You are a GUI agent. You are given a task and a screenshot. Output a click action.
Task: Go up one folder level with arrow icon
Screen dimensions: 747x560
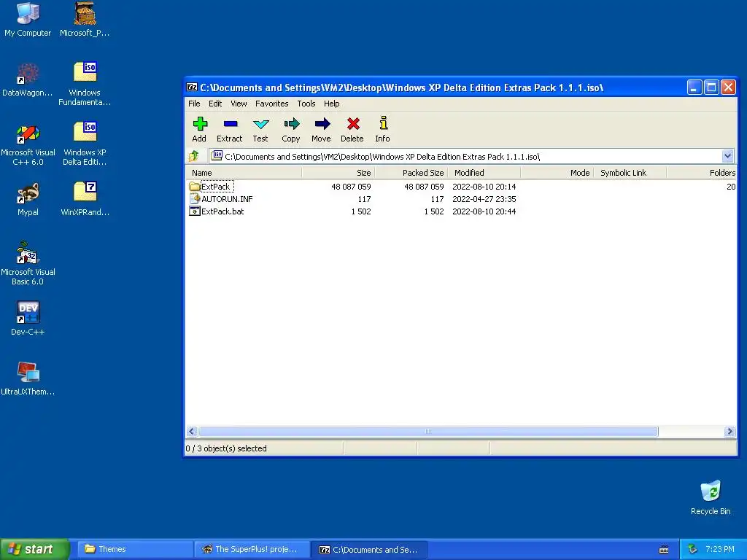coord(194,156)
